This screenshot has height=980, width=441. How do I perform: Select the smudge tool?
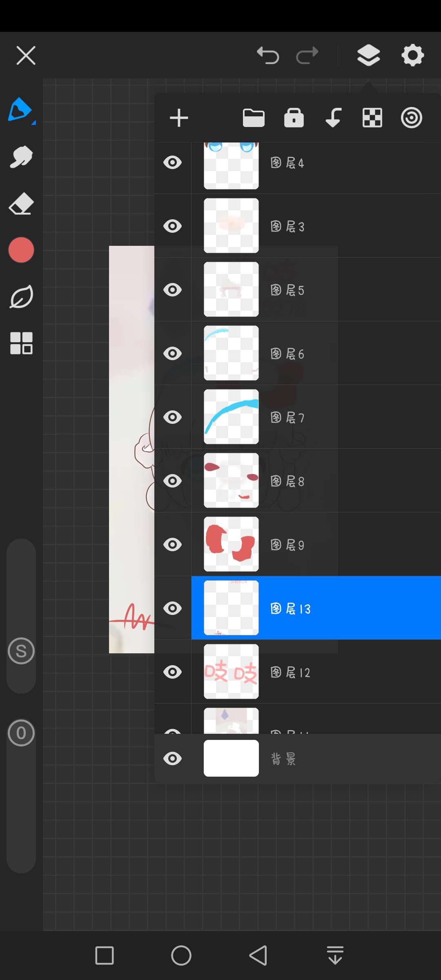click(21, 157)
